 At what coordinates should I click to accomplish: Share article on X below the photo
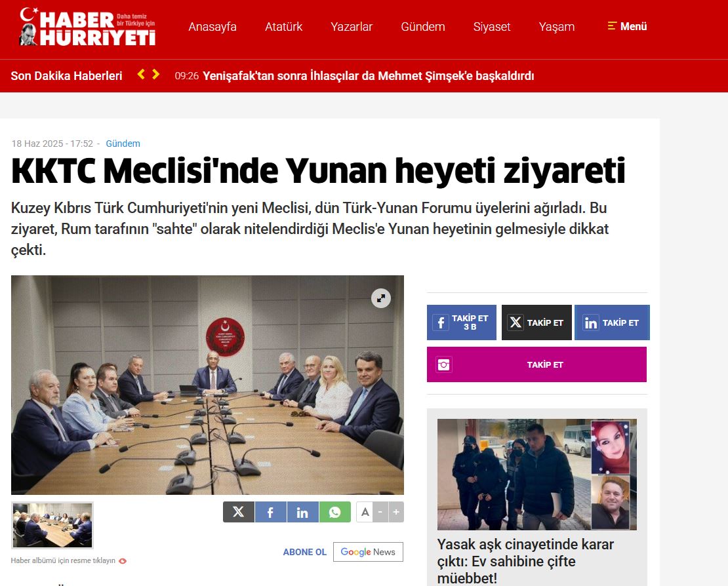pos(239,512)
